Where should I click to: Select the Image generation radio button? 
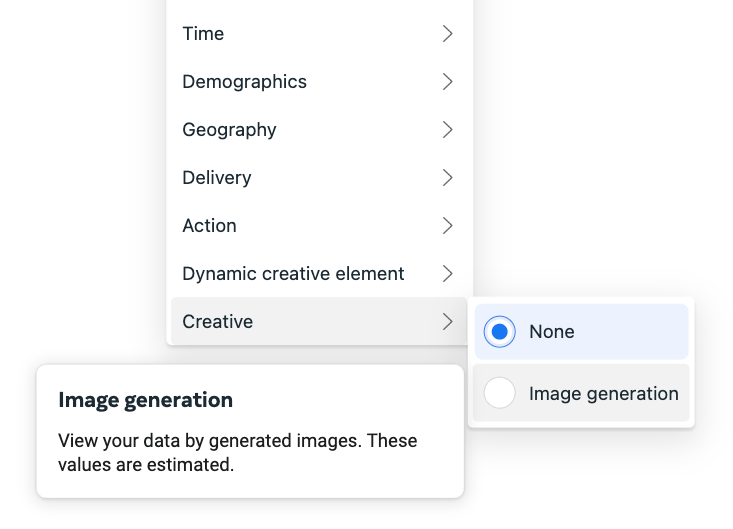[x=499, y=393]
